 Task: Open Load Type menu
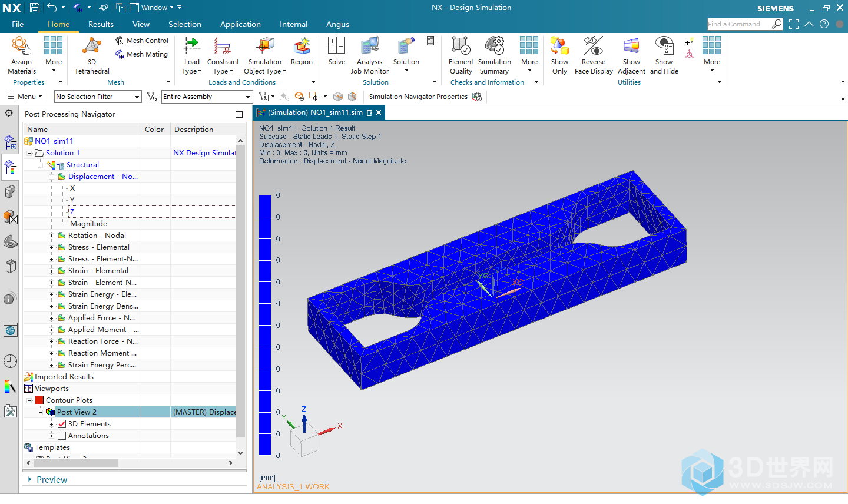click(x=192, y=55)
